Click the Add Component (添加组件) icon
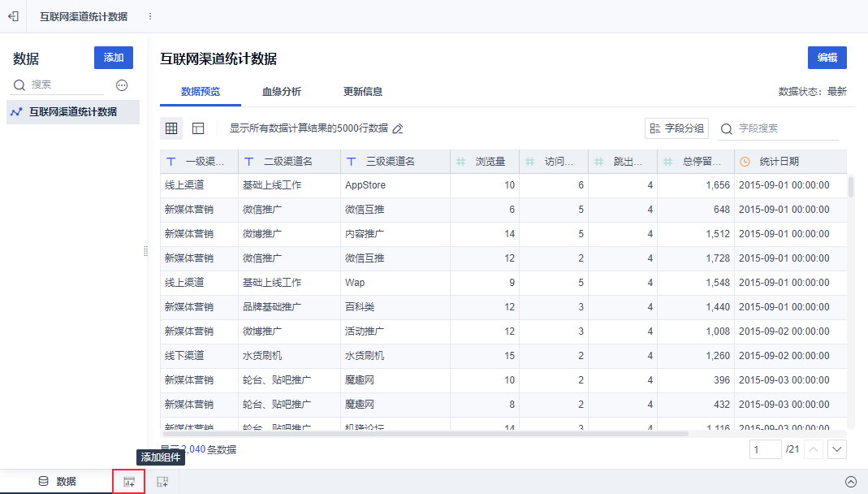868x494 pixels. tap(128, 482)
